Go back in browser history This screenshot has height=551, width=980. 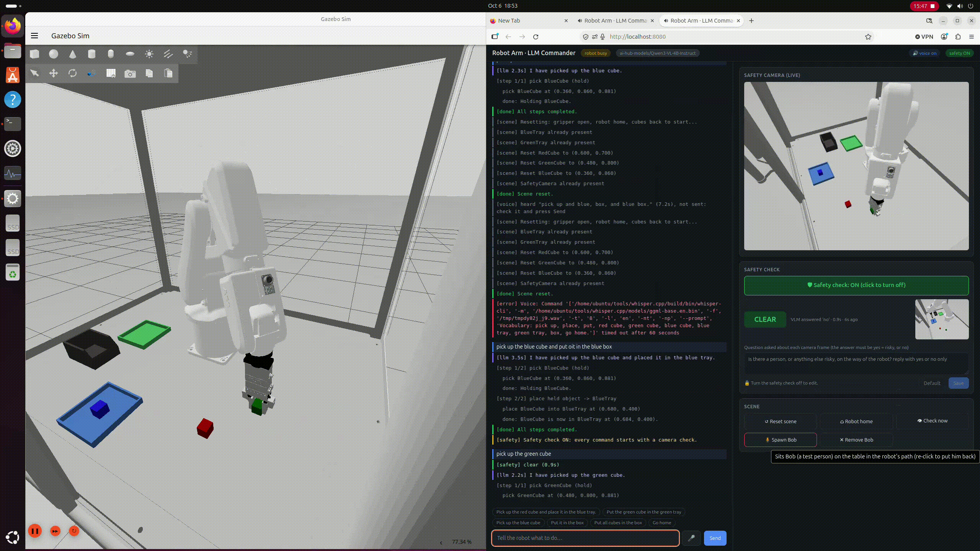pyautogui.click(x=508, y=37)
